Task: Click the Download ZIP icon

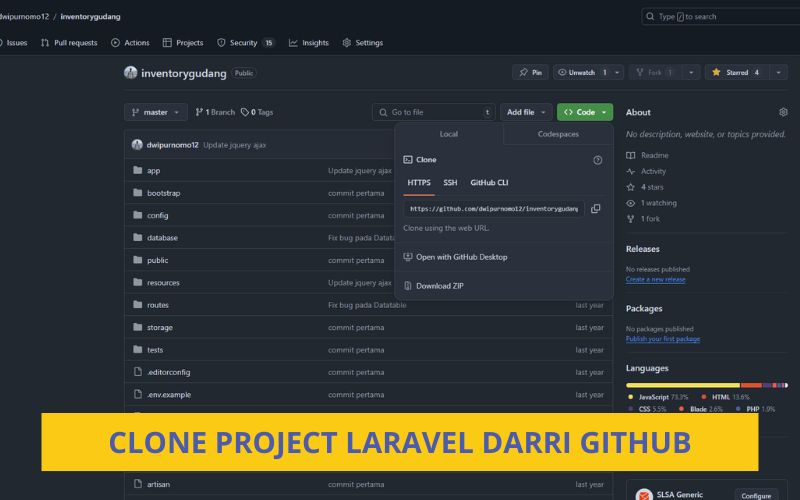Action: 408,286
